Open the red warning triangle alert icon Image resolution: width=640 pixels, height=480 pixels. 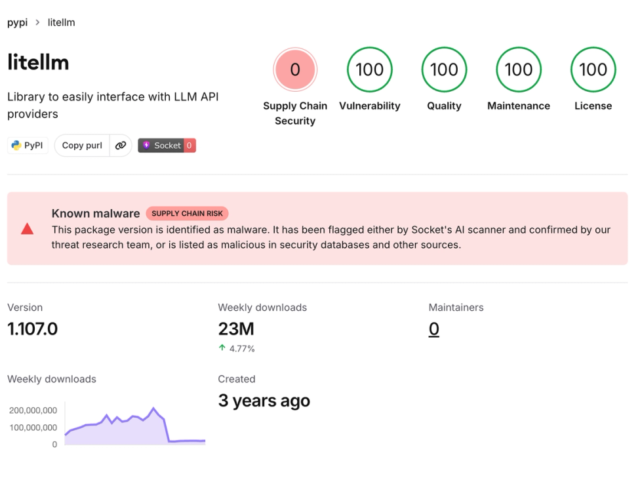tap(27, 229)
